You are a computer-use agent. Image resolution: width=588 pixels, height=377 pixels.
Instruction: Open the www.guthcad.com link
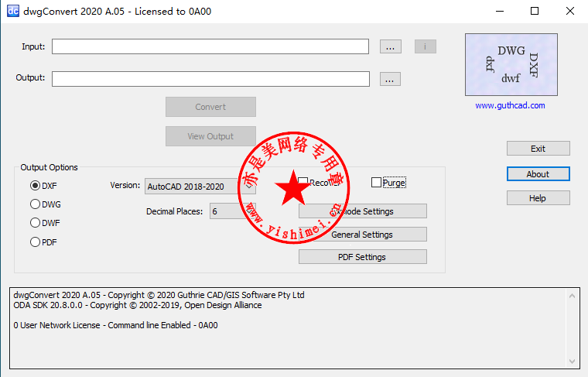click(x=510, y=105)
